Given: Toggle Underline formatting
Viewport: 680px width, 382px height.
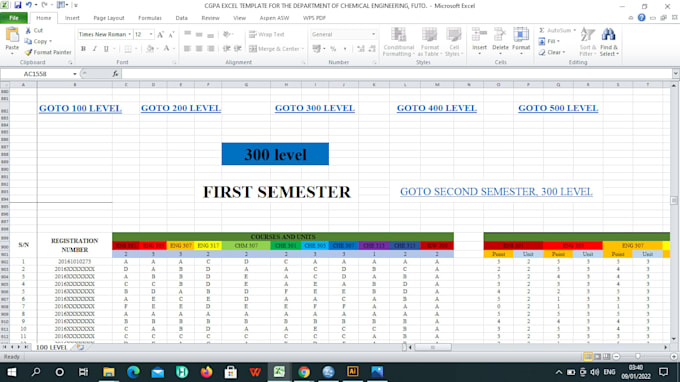Looking at the screenshot, I should tap(106, 49).
